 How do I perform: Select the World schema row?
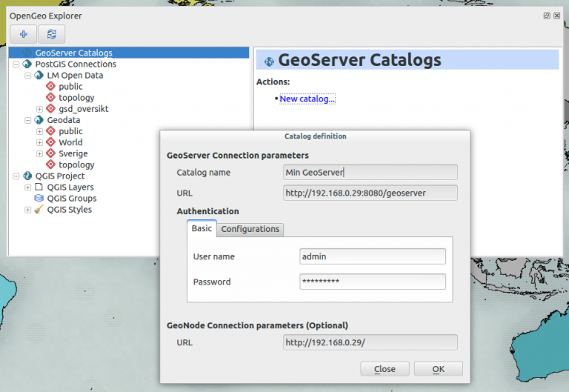(x=70, y=142)
